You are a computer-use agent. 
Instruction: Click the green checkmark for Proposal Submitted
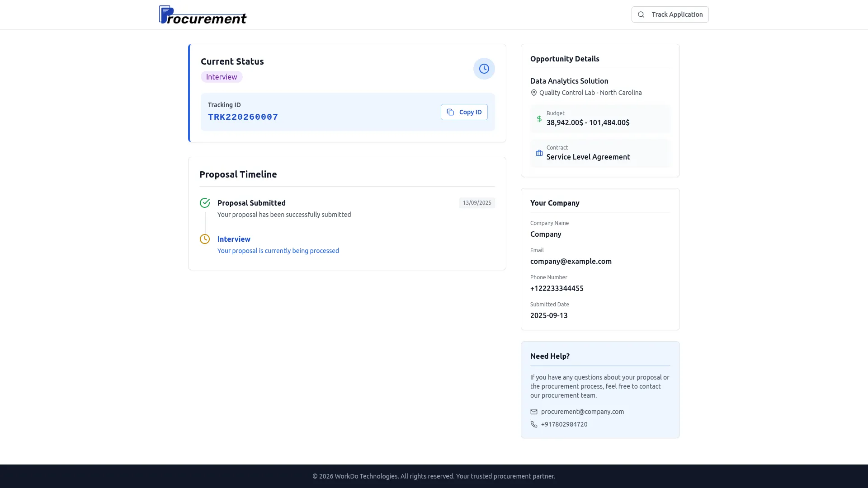tap(205, 203)
